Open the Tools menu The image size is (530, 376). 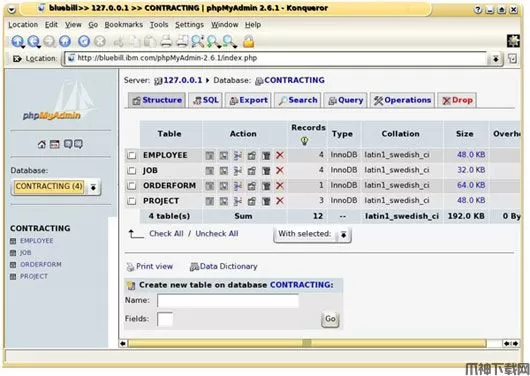[159, 25]
